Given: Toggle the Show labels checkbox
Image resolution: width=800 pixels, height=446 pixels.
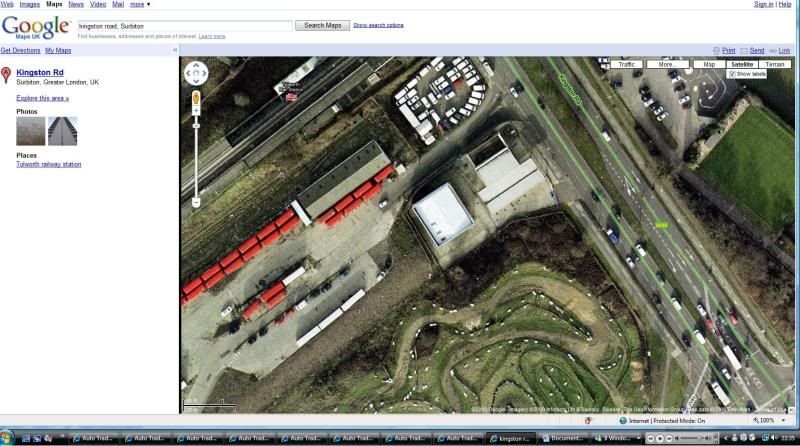Looking at the screenshot, I should pyautogui.click(x=732, y=74).
